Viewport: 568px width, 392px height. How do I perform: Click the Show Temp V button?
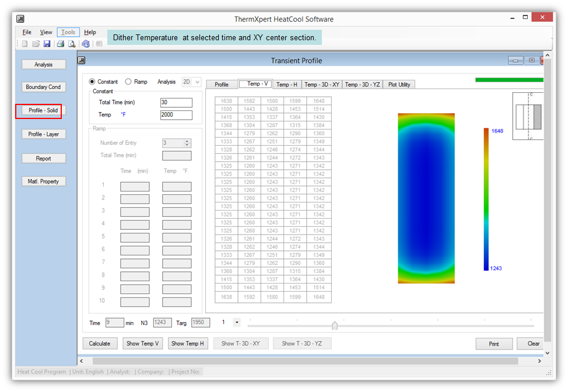[x=143, y=344]
